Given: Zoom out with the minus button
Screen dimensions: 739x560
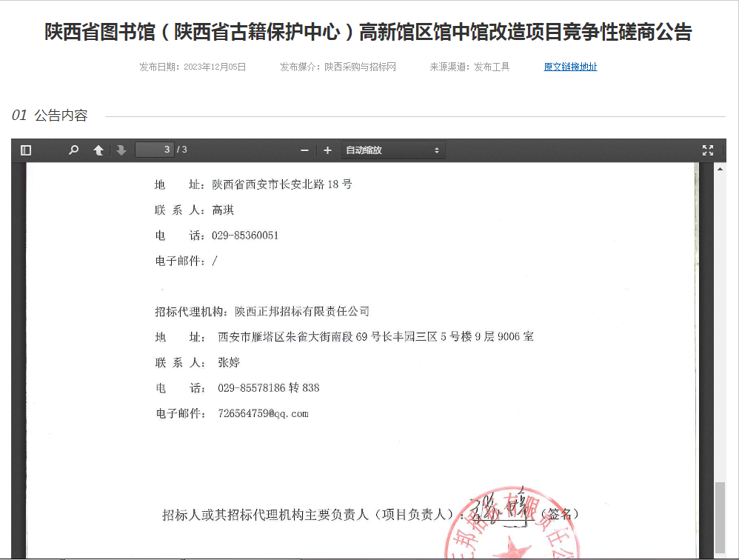Looking at the screenshot, I should (x=304, y=150).
